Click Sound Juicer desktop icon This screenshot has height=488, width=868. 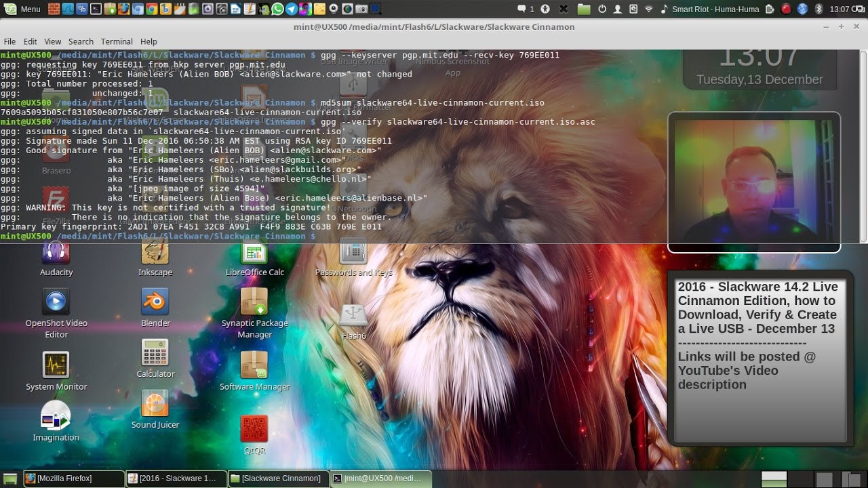pos(155,409)
